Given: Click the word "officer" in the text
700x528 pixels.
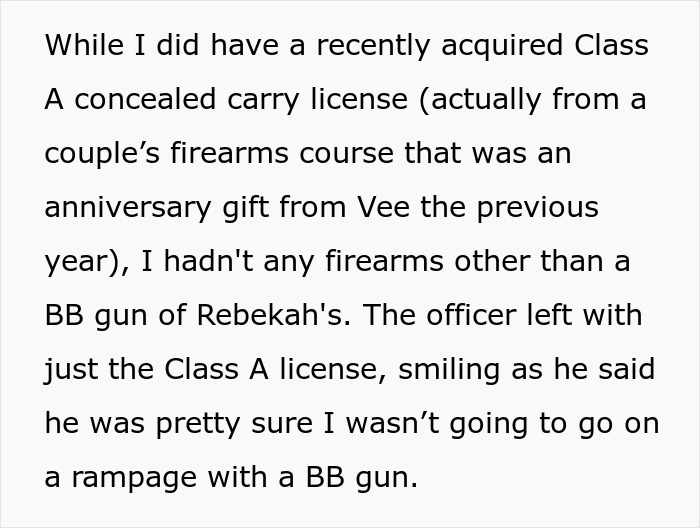Looking at the screenshot, I should coord(493,316).
